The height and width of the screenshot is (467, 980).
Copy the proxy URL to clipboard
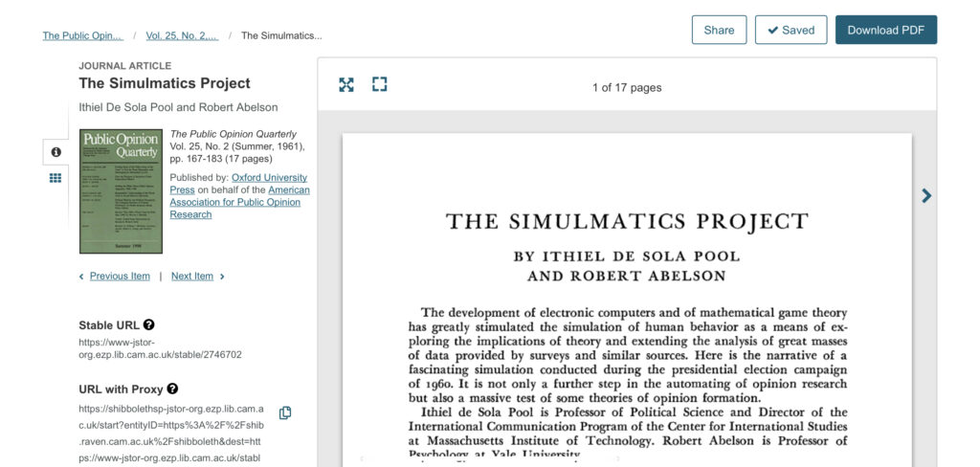point(285,412)
